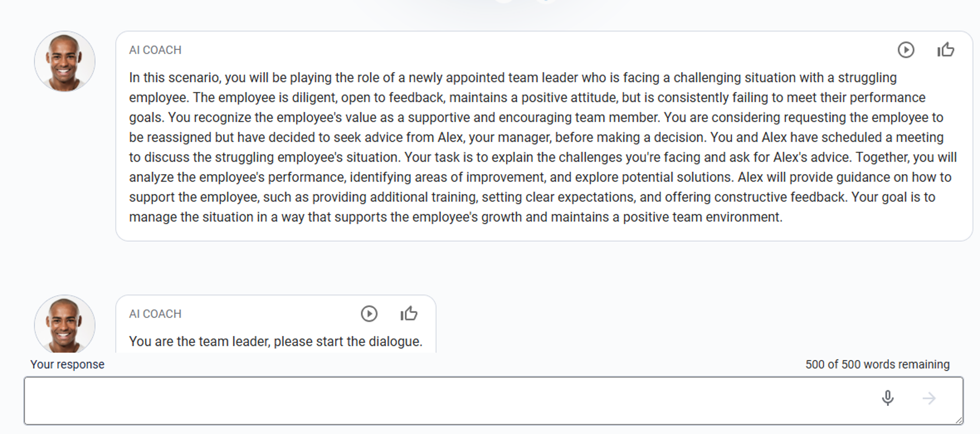
Task: Play audio for the scenario description message
Action: pos(905,50)
